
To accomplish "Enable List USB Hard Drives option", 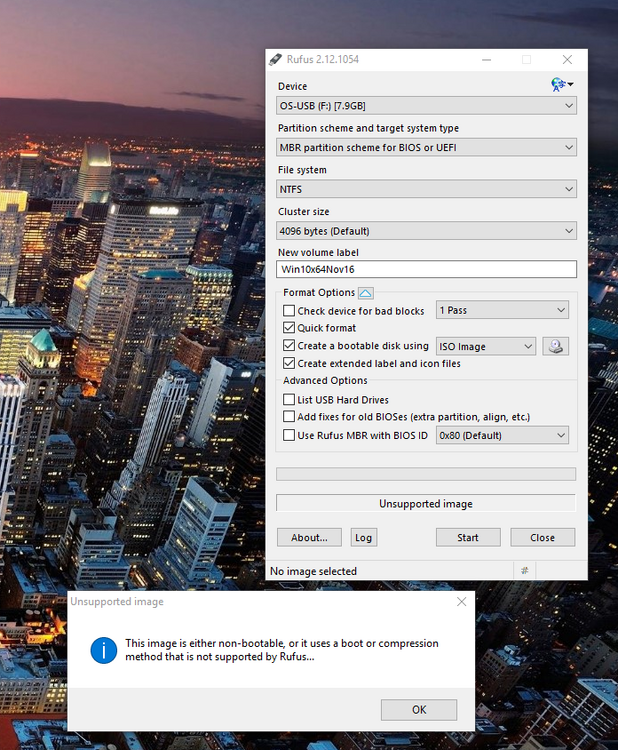I will 289,399.
